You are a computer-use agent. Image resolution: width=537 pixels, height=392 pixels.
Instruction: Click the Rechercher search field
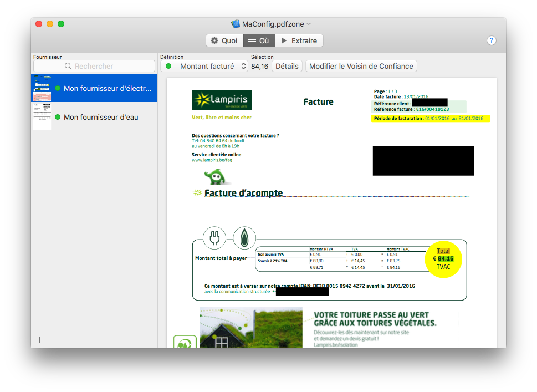coord(94,66)
